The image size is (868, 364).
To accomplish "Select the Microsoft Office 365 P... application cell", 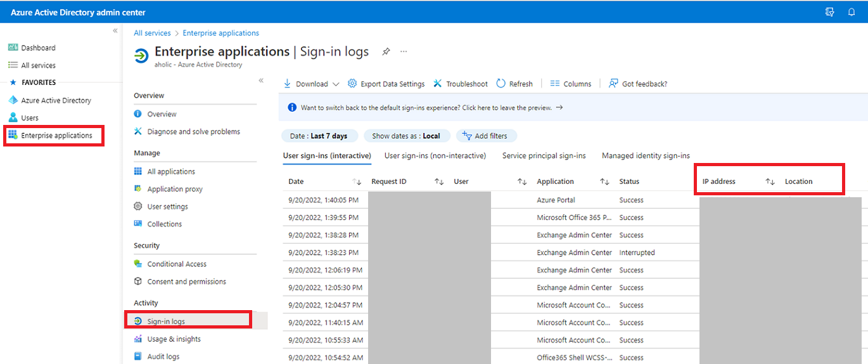I will [575, 218].
